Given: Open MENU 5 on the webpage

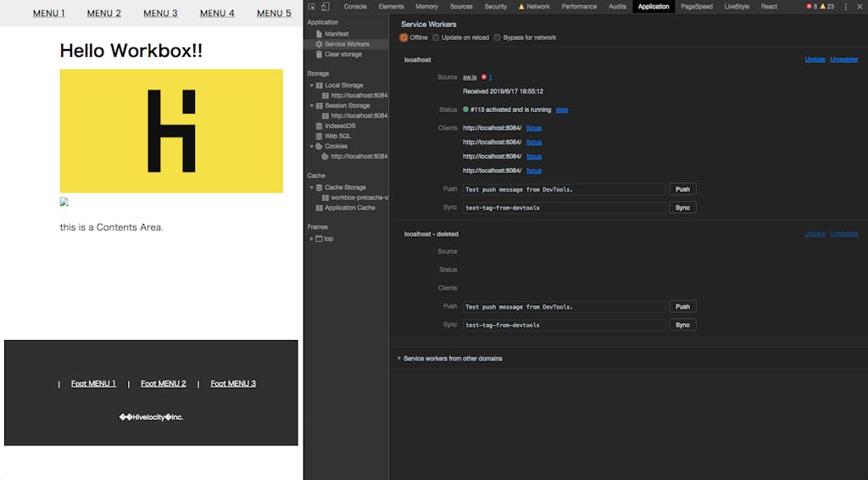Looking at the screenshot, I should click(x=274, y=14).
